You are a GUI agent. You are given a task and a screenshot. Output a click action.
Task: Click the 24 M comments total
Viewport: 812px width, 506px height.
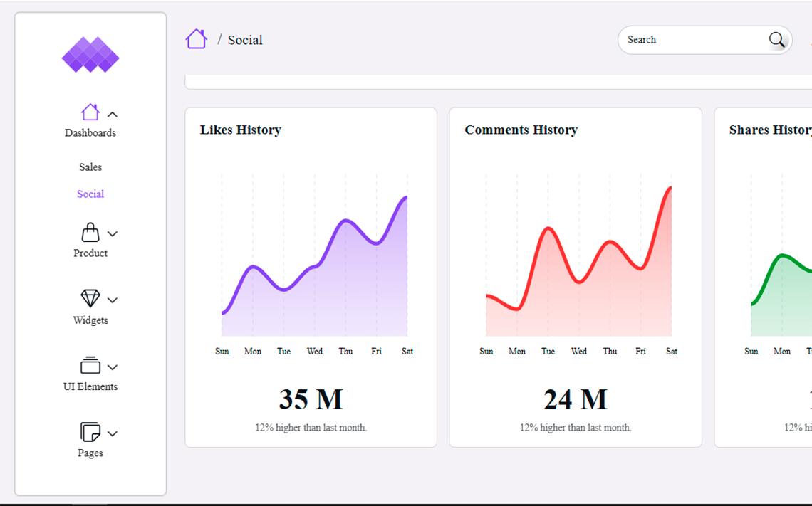pos(576,399)
